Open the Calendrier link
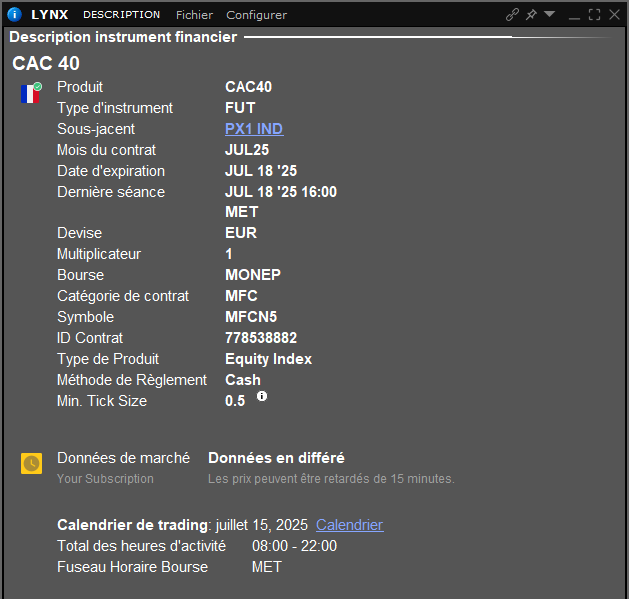 coord(349,525)
